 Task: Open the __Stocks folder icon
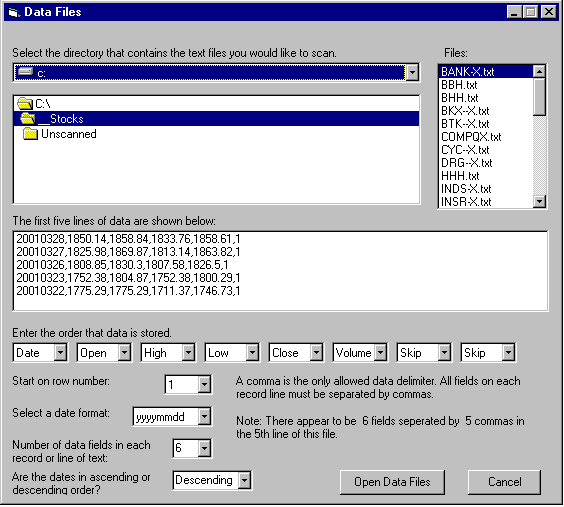(28, 118)
